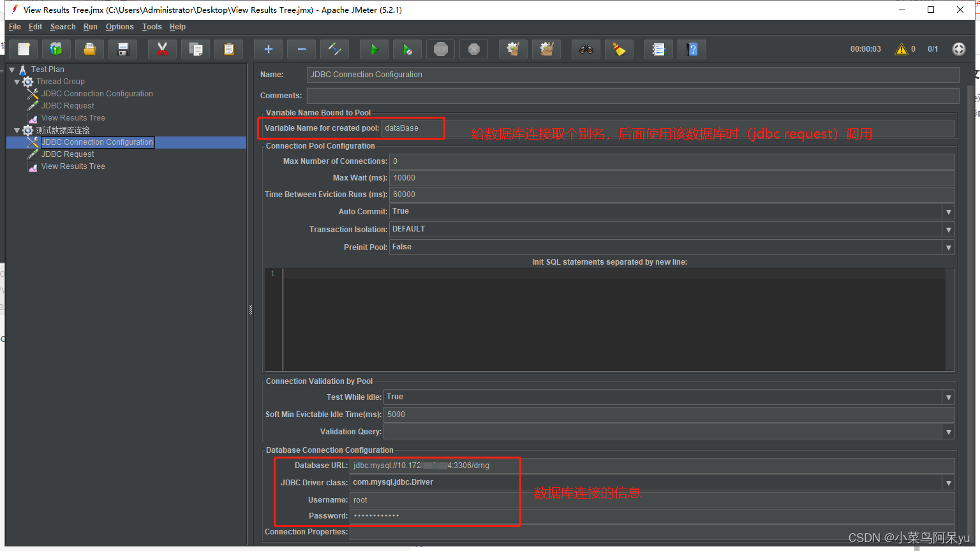Image resolution: width=980 pixels, height=551 pixels.
Task: Click Time Between Eviction Runs field
Action: click(672, 195)
